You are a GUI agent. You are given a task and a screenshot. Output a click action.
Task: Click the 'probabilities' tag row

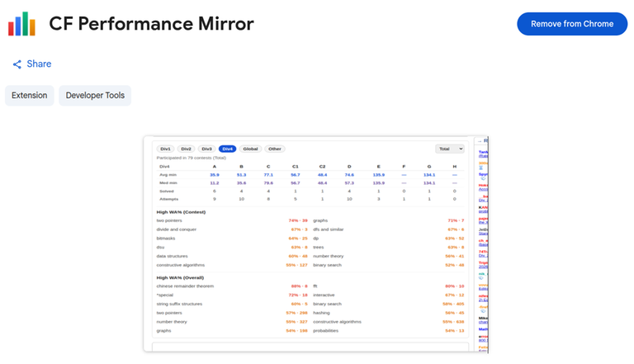[x=389, y=330]
